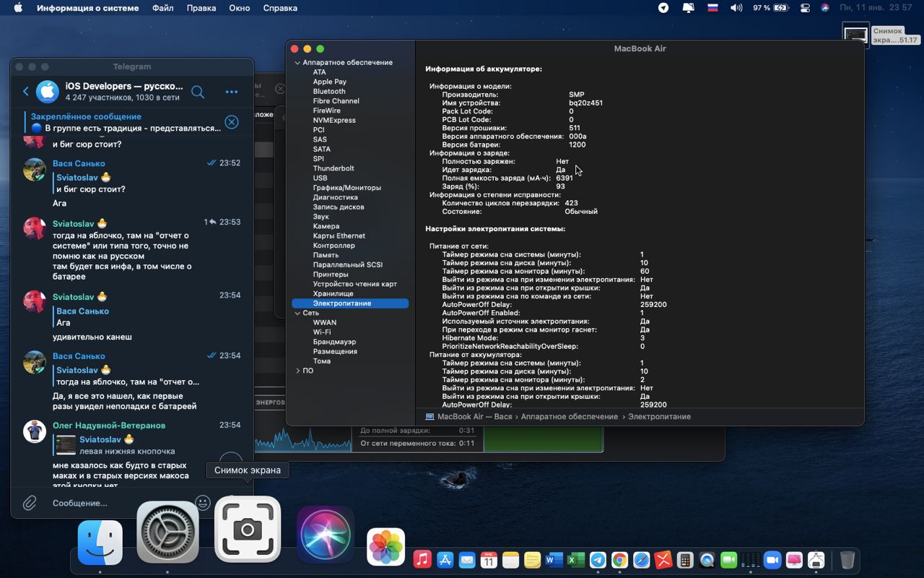Viewport: 924px width, 578px height.
Task: Open the Файл menu
Action: click(162, 8)
